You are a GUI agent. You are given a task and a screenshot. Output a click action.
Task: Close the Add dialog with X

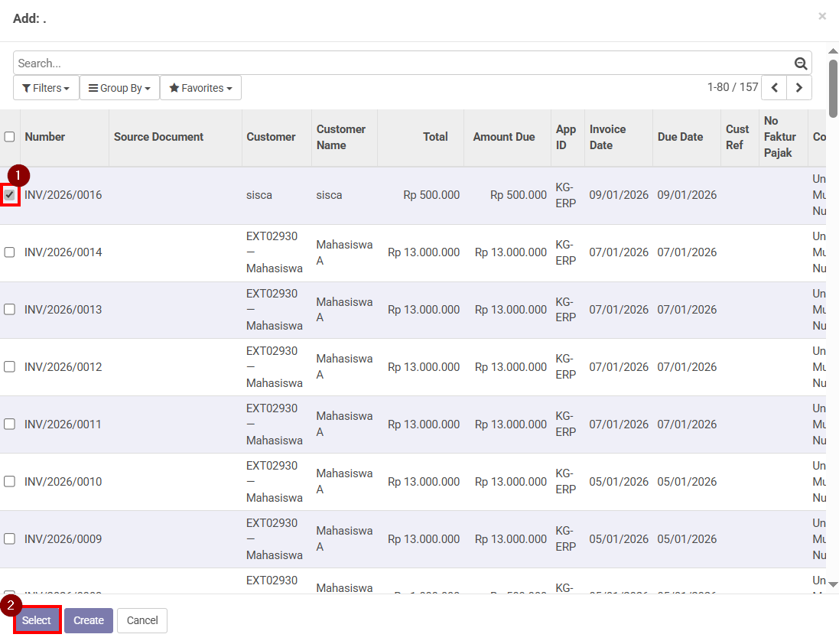tap(822, 16)
